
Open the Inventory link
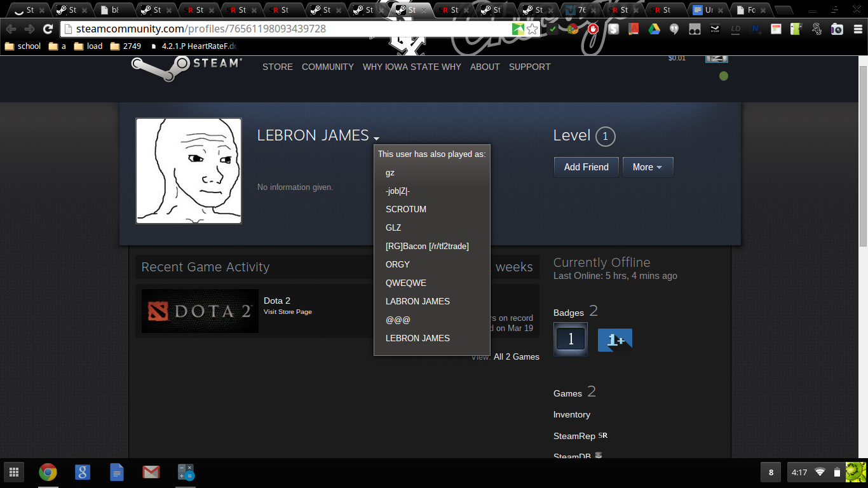tap(572, 414)
